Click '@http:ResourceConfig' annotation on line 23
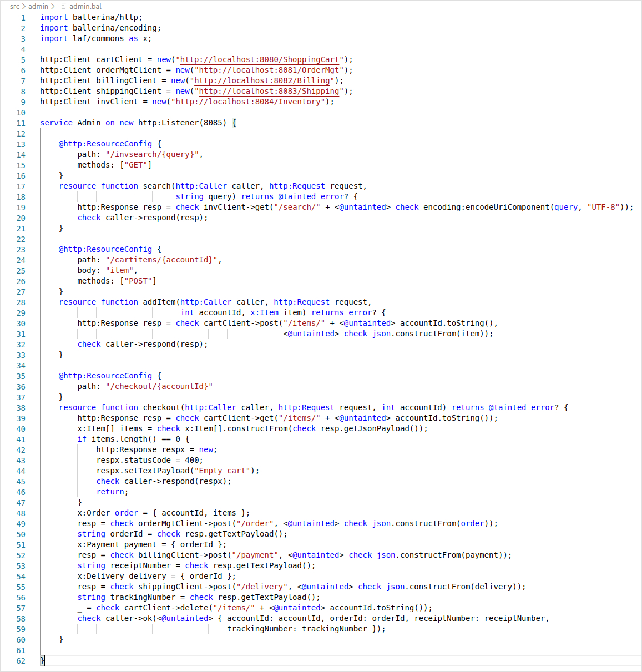The width and height of the screenshot is (642, 672). [x=105, y=249]
